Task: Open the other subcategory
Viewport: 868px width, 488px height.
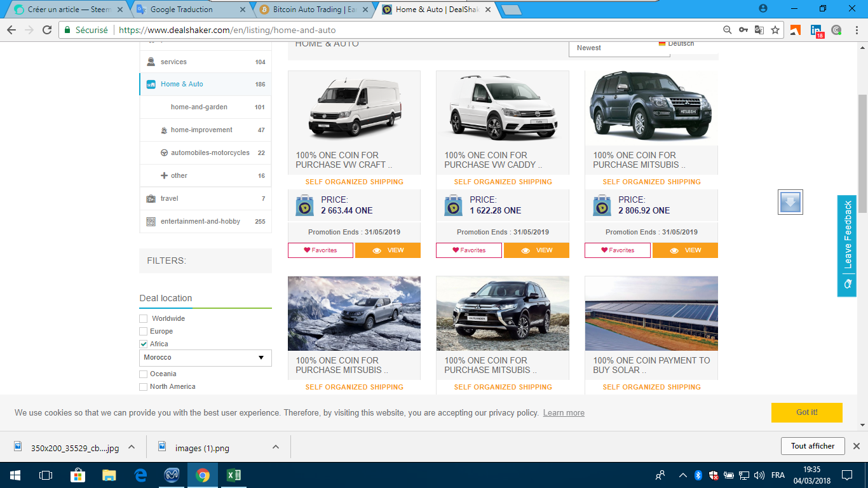Action: [x=205, y=175]
